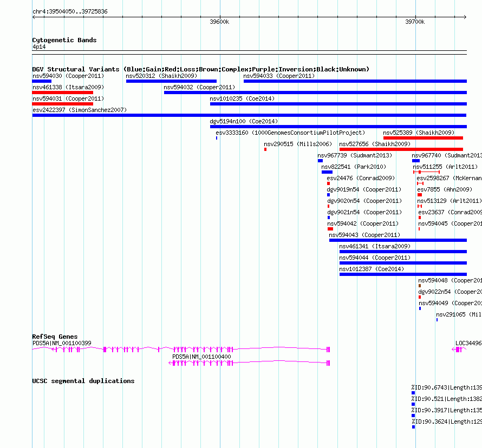This screenshot has width=482, height=448.
Task: Select the DGV Structural Variants track title
Action: point(201,69)
